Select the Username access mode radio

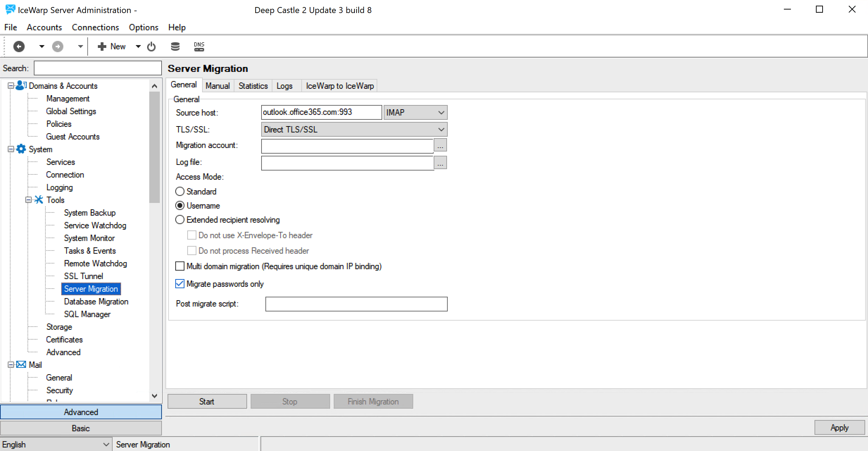[180, 205]
